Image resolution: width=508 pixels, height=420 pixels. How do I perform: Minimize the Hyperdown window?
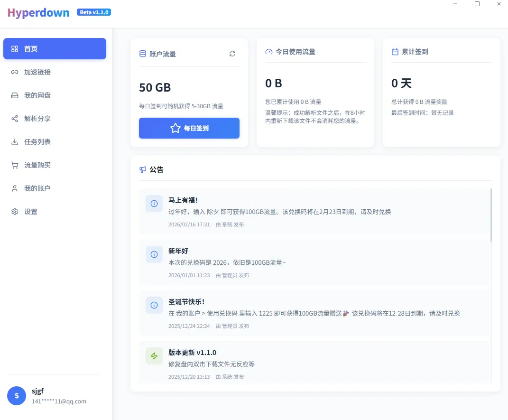click(455, 4)
